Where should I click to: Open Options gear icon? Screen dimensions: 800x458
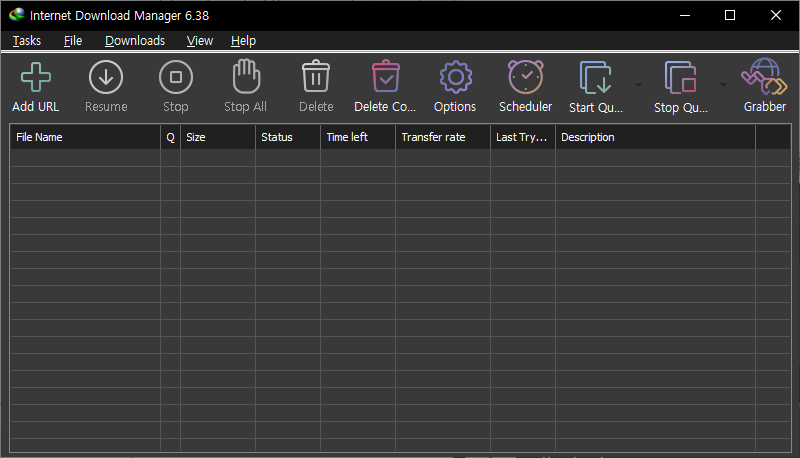point(456,77)
